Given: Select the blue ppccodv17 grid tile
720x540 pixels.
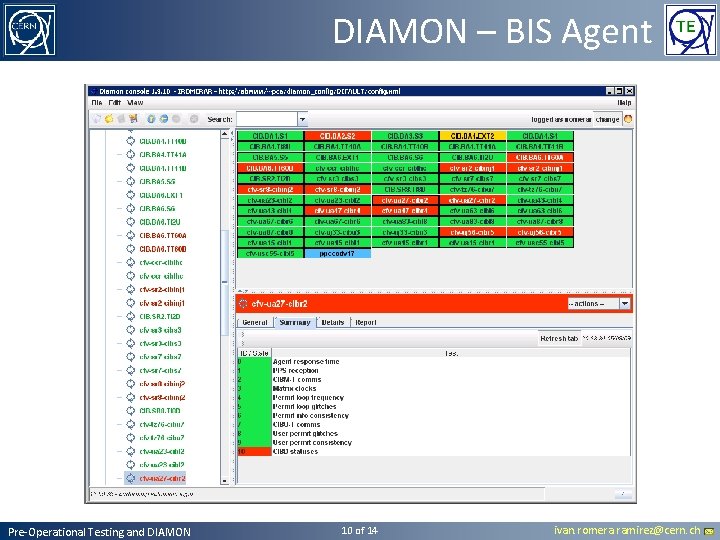Looking at the screenshot, I should [x=337, y=253].
